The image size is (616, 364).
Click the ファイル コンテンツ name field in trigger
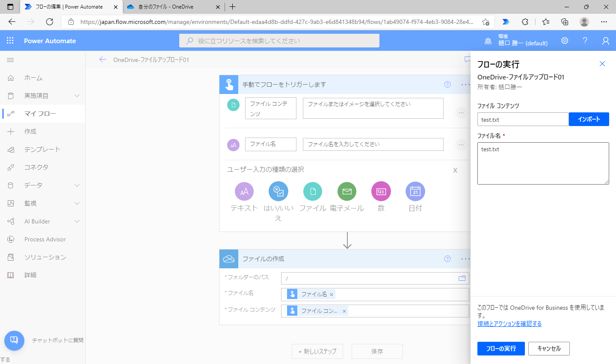[271, 109]
